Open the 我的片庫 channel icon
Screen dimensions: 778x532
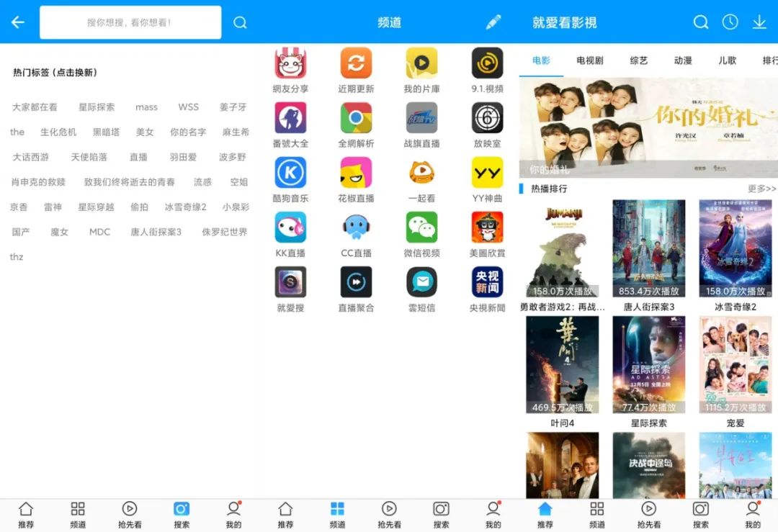(421, 63)
